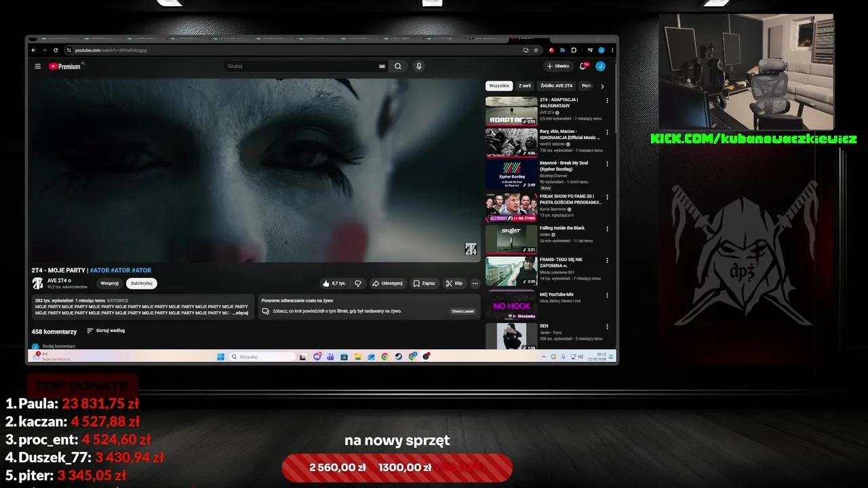Viewport: 868px width, 488px height.
Task: Open 2T4 - ADAPTACJA thumbnail
Action: [x=511, y=111]
